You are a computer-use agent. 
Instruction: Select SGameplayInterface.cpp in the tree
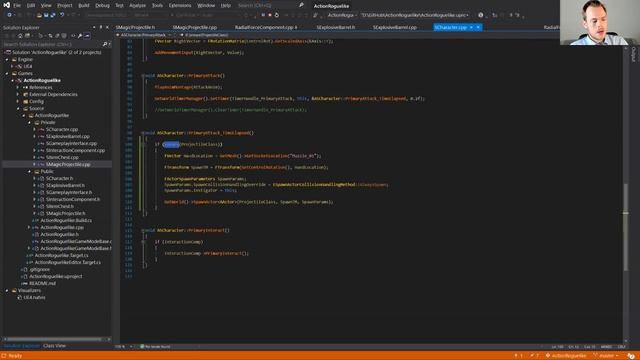pos(71,143)
